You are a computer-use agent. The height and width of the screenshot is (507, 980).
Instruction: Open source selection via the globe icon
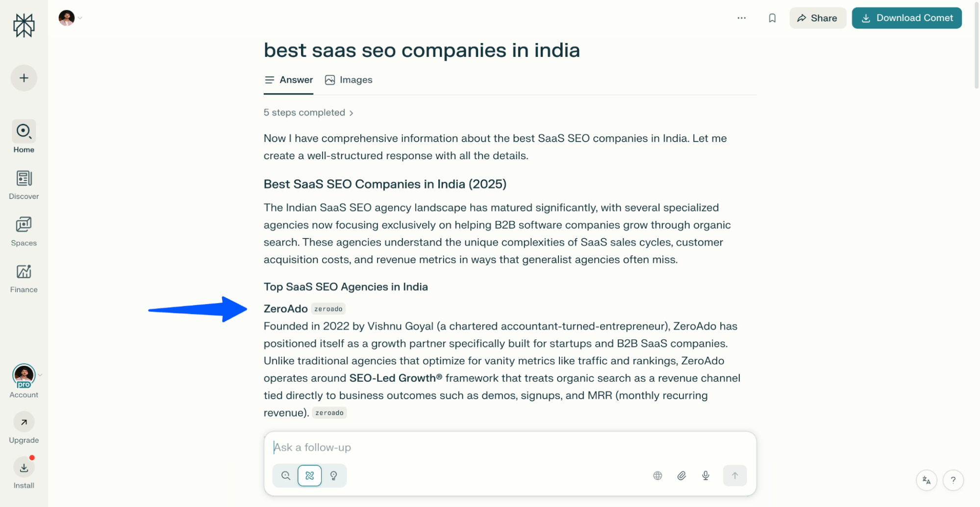click(x=657, y=475)
